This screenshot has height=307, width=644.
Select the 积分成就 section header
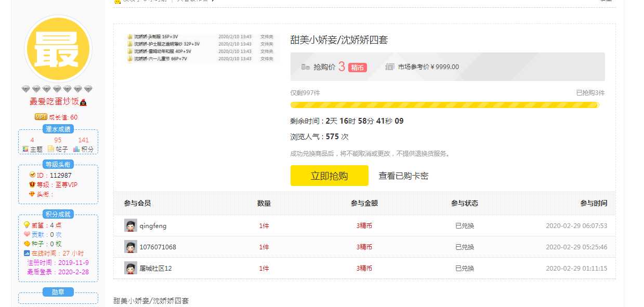(58, 214)
